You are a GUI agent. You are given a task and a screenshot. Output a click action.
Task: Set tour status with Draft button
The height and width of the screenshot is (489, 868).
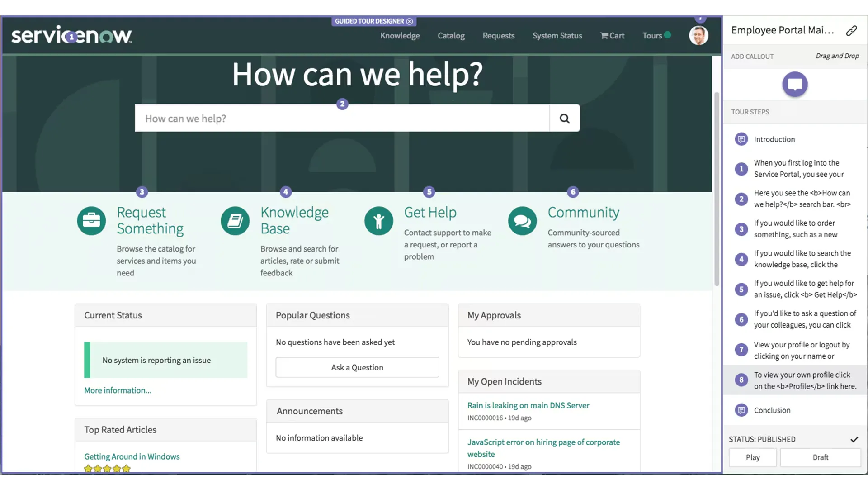point(820,457)
